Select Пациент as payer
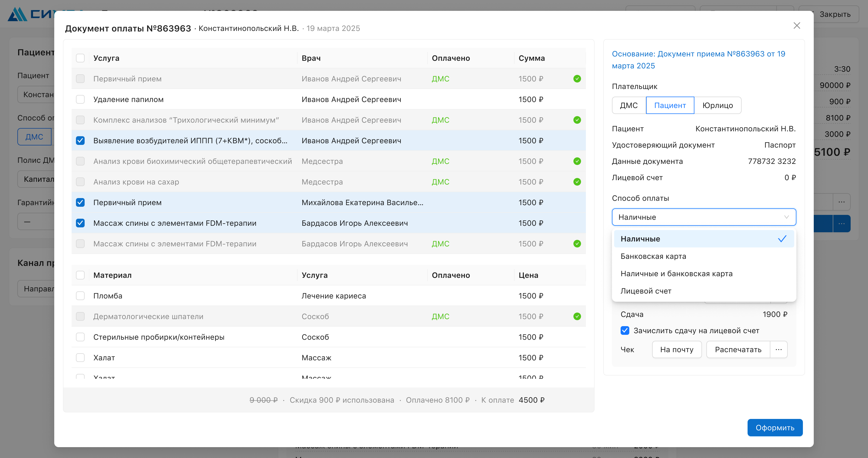The image size is (868, 458). [x=670, y=106]
